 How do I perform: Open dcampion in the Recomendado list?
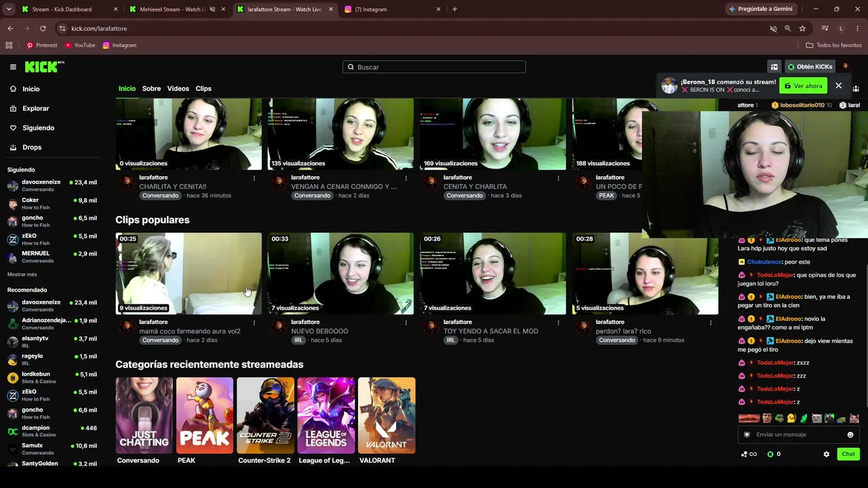(53, 431)
